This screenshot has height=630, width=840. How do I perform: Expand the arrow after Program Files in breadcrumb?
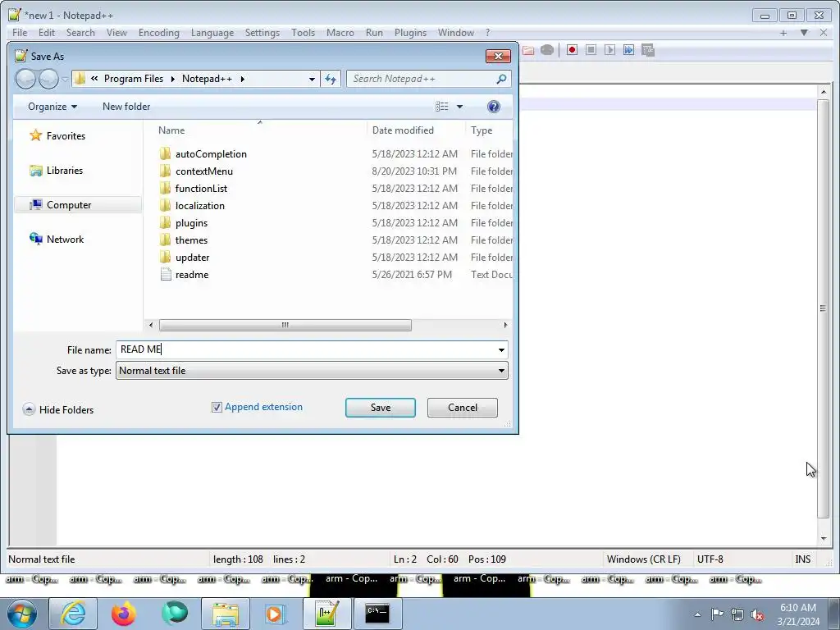(x=172, y=80)
